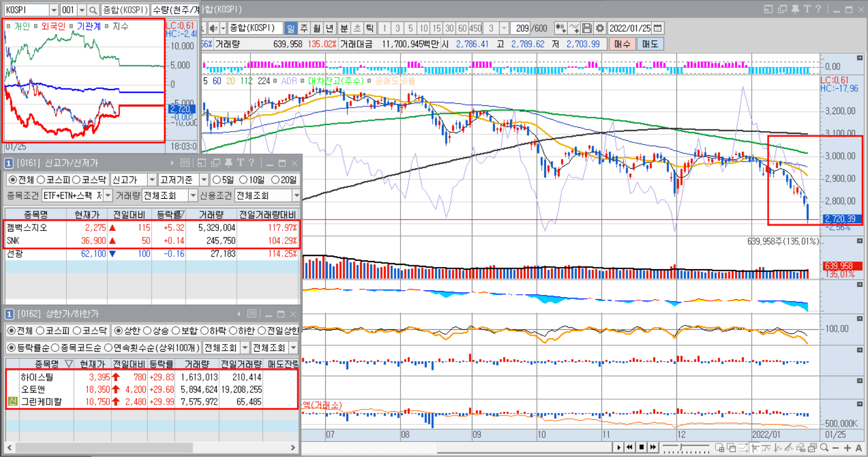
Task: Click the right arrow of the 0162 horizontal scrollbar
Action: point(293,448)
